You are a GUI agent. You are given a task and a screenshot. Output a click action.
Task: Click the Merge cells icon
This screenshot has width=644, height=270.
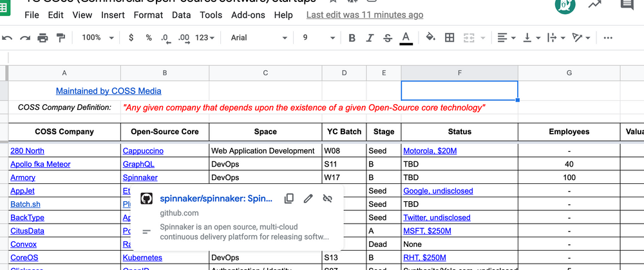click(x=469, y=38)
